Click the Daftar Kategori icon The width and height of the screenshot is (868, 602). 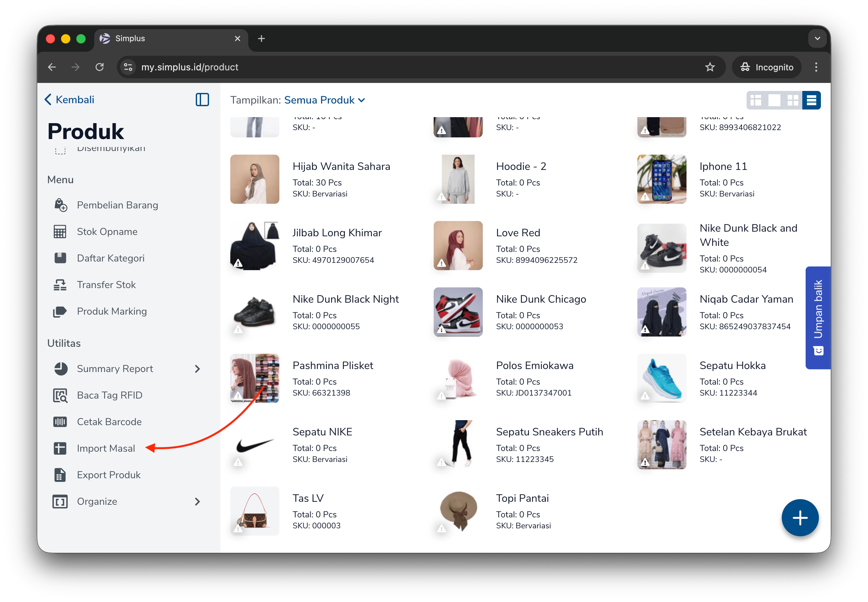click(60, 258)
